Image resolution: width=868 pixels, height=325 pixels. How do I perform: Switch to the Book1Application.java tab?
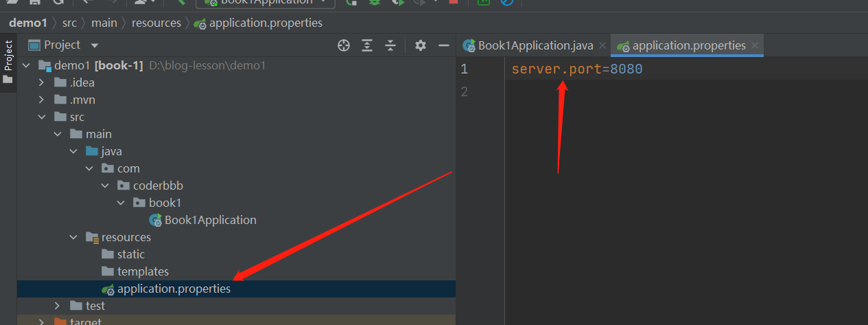coord(535,46)
